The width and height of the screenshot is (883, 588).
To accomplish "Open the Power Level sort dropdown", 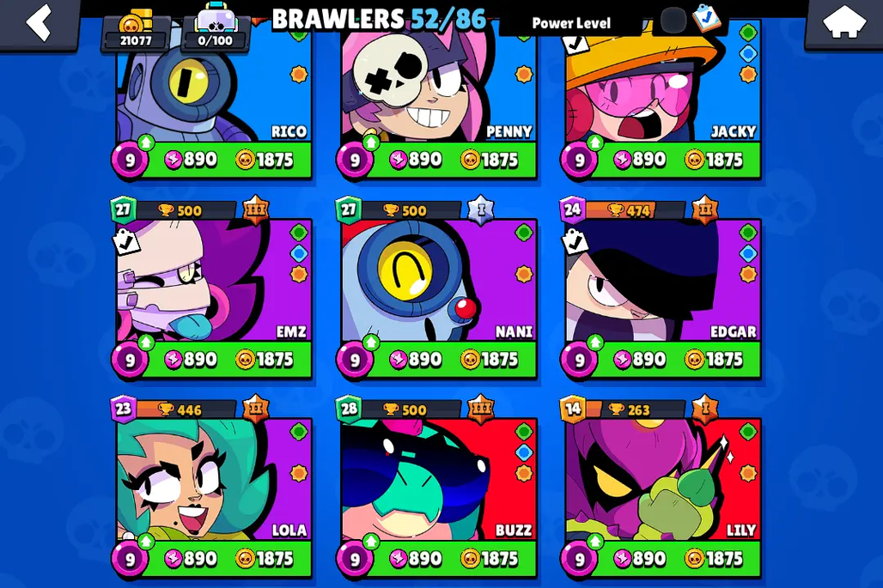I will click(571, 23).
